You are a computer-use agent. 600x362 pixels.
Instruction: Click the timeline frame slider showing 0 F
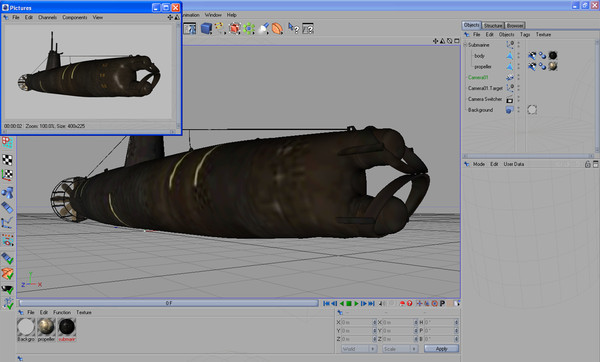pos(169,303)
